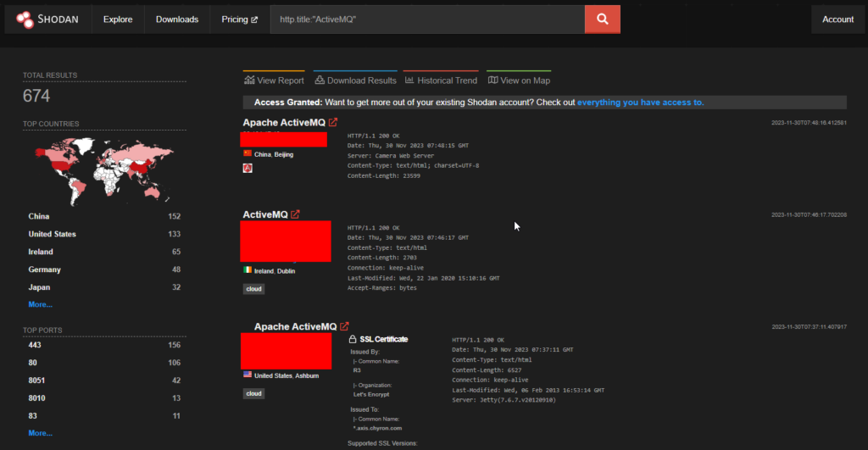Open the Historical Trend tab
The image size is (868, 450).
[x=441, y=81]
